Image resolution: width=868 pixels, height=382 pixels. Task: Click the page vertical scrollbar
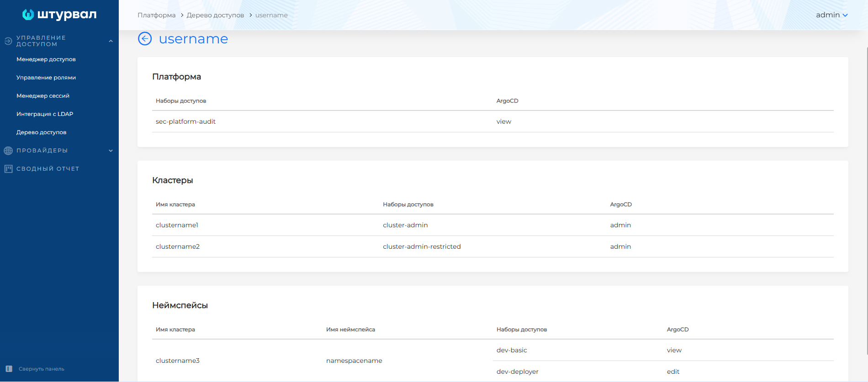(x=866, y=201)
